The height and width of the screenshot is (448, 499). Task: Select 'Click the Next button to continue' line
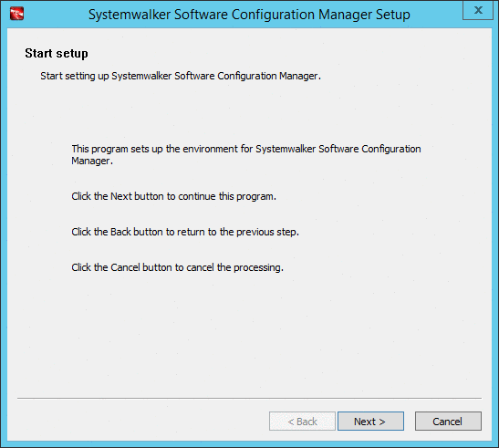tap(173, 196)
